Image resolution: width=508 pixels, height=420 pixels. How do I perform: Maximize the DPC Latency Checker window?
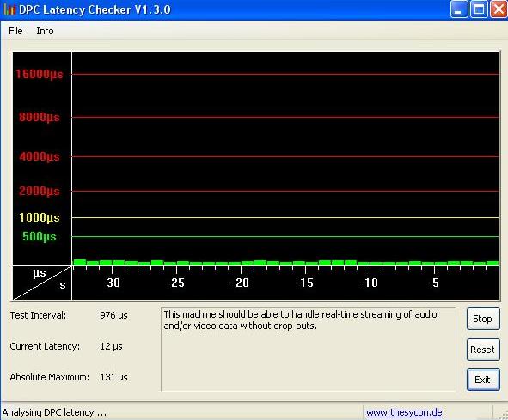(479, 9)
